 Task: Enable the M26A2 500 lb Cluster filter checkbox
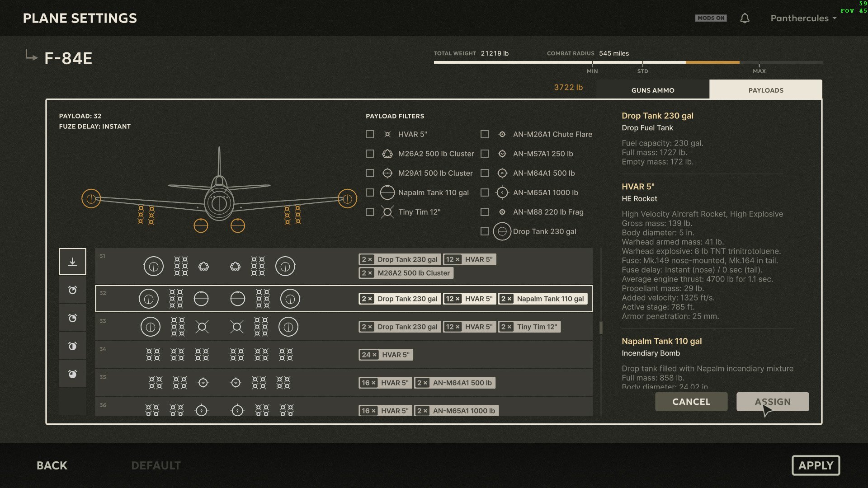370,154
